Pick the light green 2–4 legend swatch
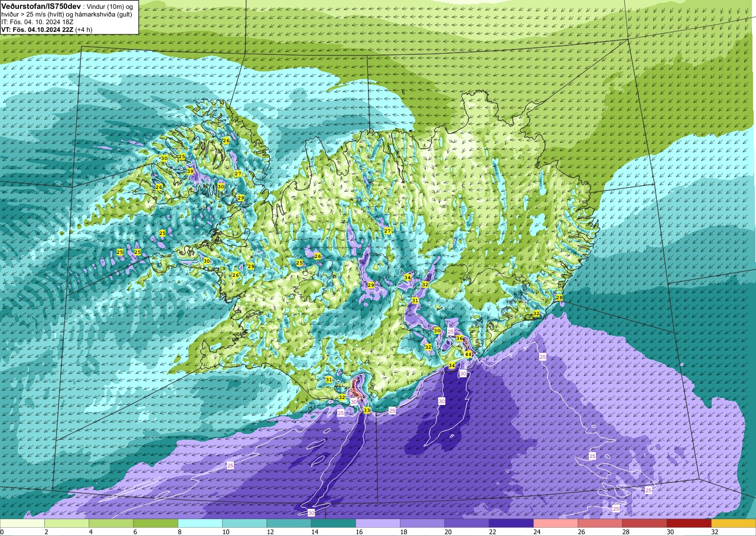Image resolution: width=756 pixels, height=536 pixels. [x=67, y=524]
